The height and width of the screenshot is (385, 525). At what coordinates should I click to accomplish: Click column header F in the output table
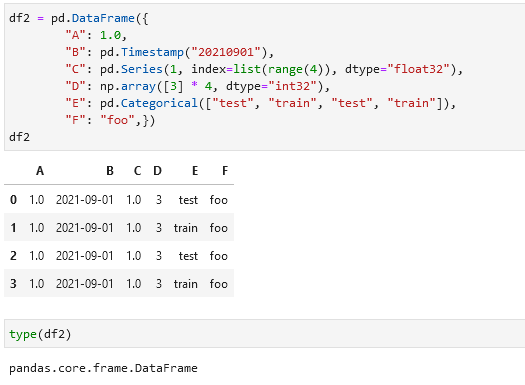(225, 171)
